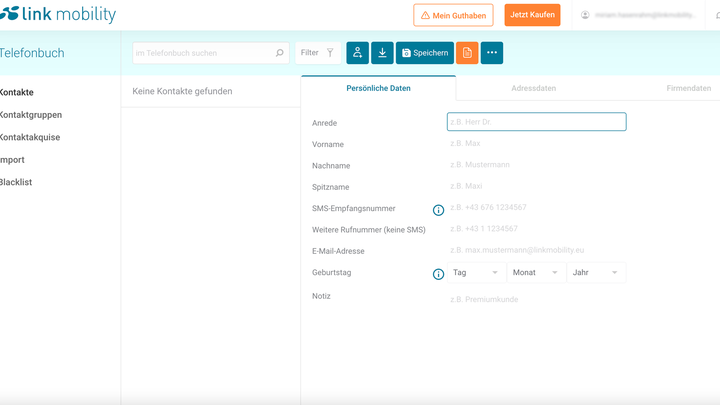Open Kontaktakquise in the sidebar
The width and height of the screenshot is (720, 405).
pos(30,137)
